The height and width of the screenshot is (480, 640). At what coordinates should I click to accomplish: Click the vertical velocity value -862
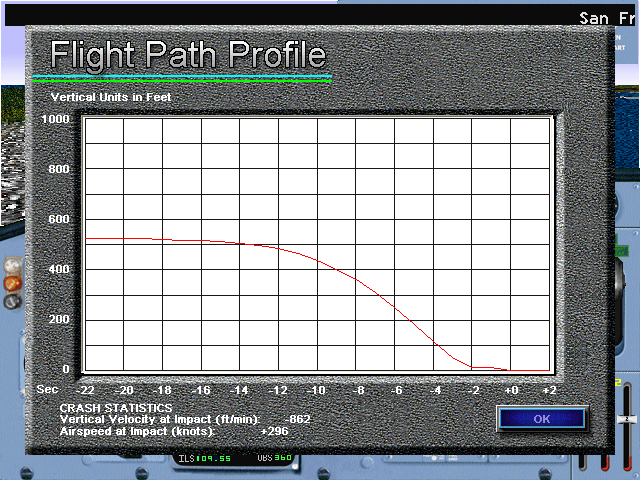pos(297,419)
